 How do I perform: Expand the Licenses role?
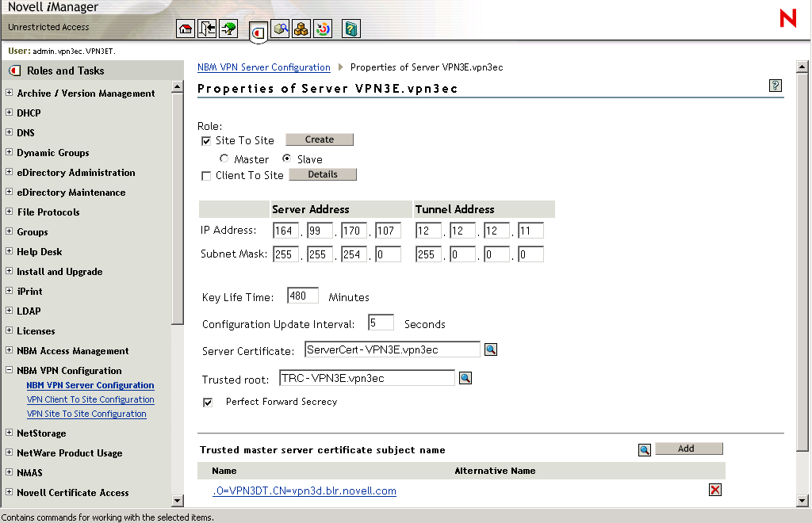[x=9, y=330]
